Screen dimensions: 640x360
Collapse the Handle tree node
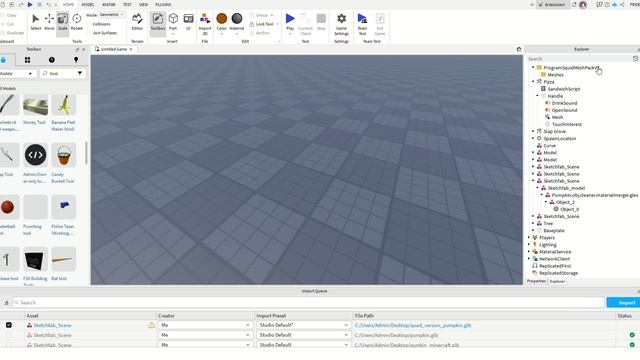pyautogui.click(x=538, y=96)
